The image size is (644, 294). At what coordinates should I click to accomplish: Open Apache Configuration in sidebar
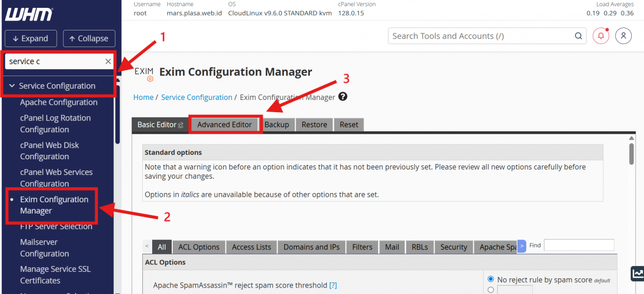click(59, 102)
